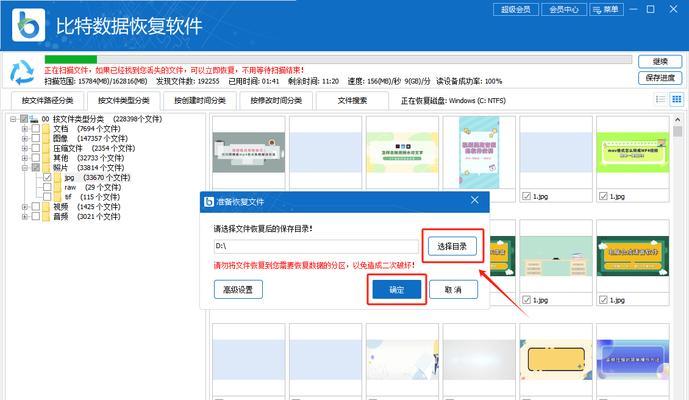Click the save directory field showing D:\
Image resolution: width=689 pixels, height=400 pixels.
coord(316,246)
